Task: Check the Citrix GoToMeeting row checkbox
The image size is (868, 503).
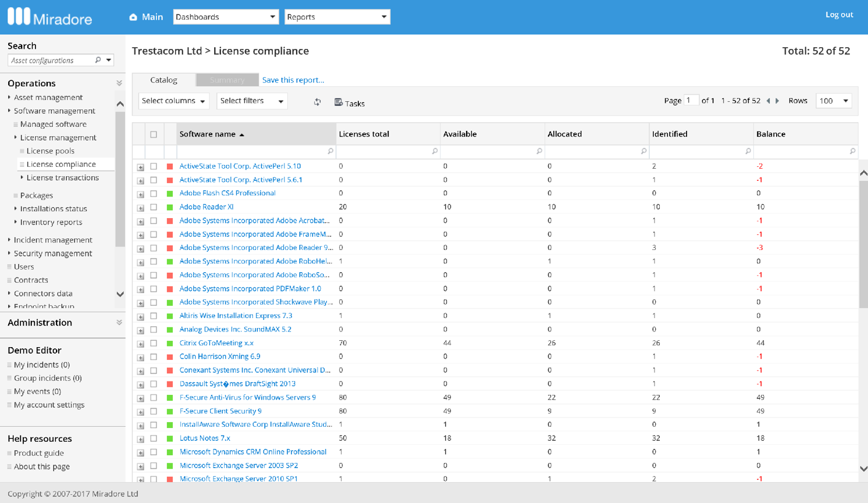Action: (154, 343)
